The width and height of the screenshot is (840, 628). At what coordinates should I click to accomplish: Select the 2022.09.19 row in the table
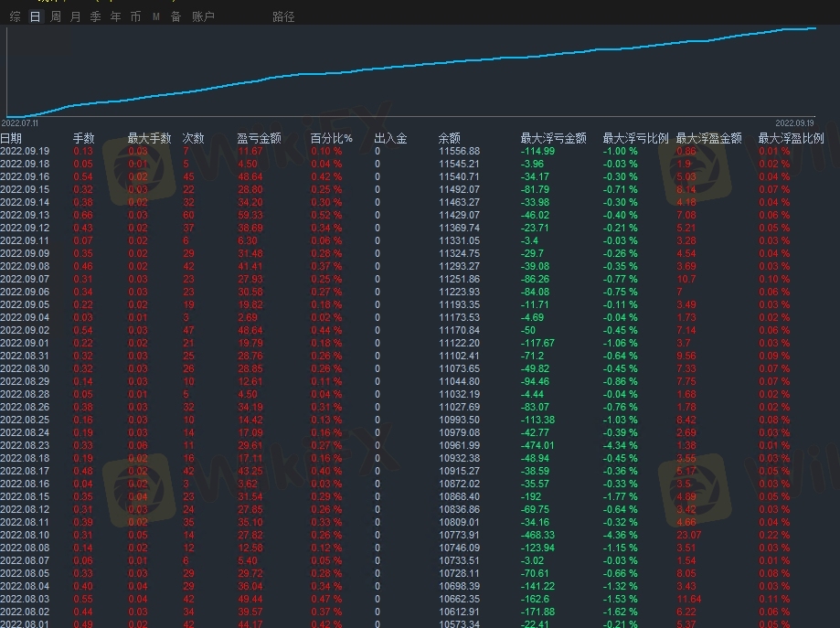(x=25, y=151)
